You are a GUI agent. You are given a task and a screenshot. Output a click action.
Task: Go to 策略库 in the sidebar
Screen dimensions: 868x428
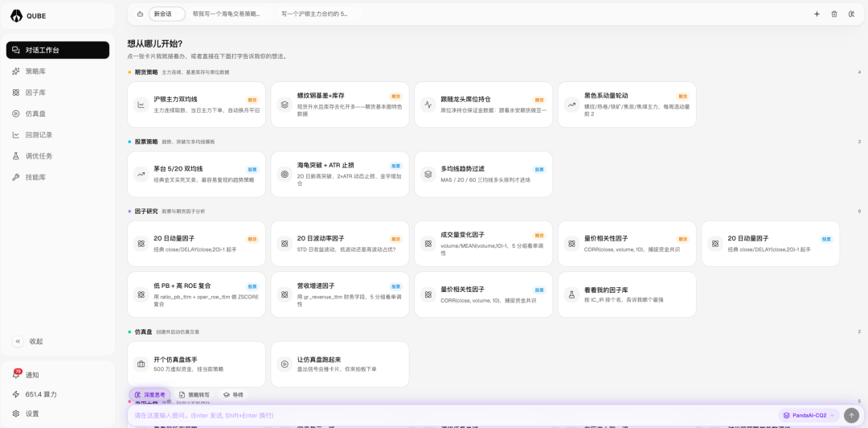58,71
